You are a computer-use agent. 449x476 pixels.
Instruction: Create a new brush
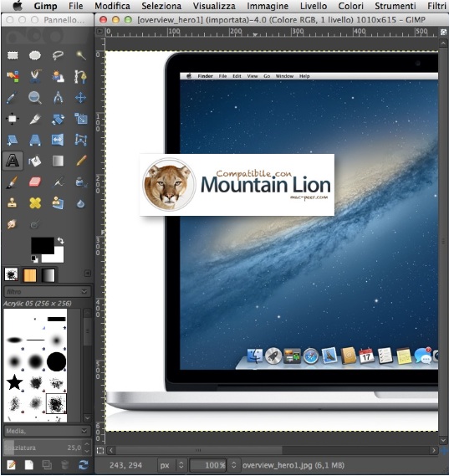point(29,465)
